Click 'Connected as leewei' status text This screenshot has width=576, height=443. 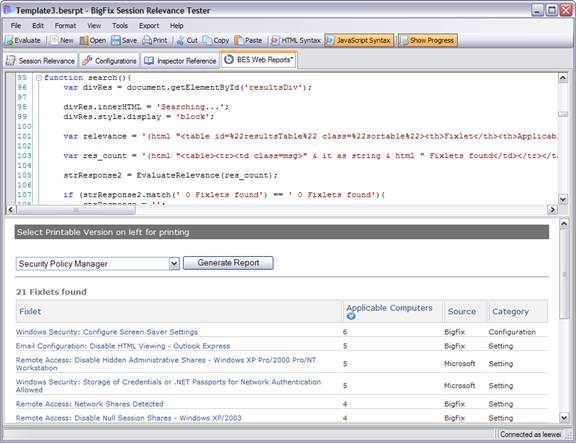(530, 434)
